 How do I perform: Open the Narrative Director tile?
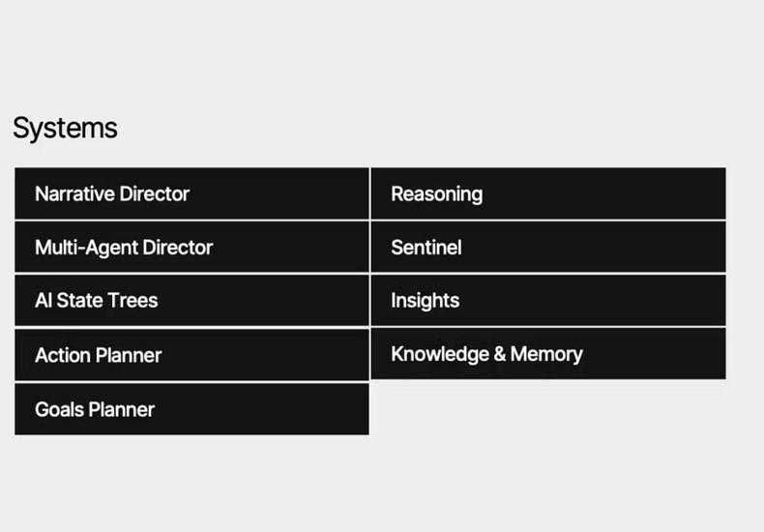click(x=191, y=193)
